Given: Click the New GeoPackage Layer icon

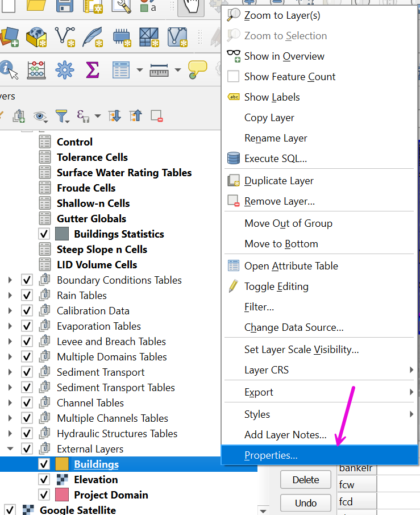Looking at the screenshot, I should click(37, 37).
